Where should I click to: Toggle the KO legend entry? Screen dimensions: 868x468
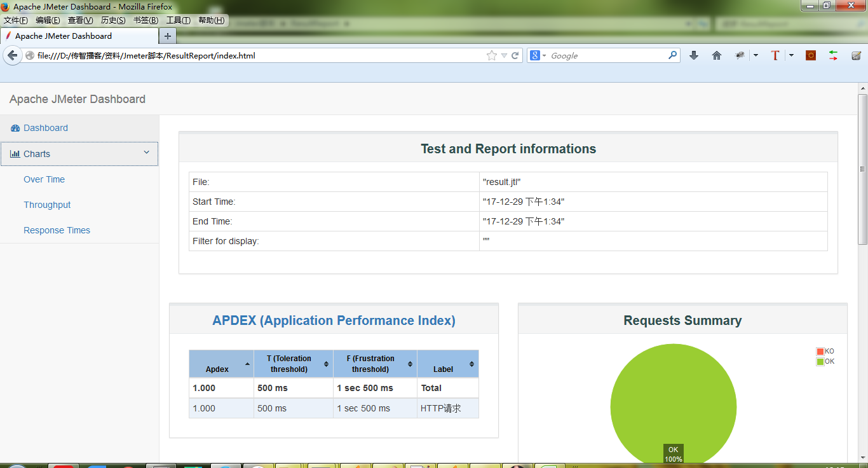tap(825, 352)
